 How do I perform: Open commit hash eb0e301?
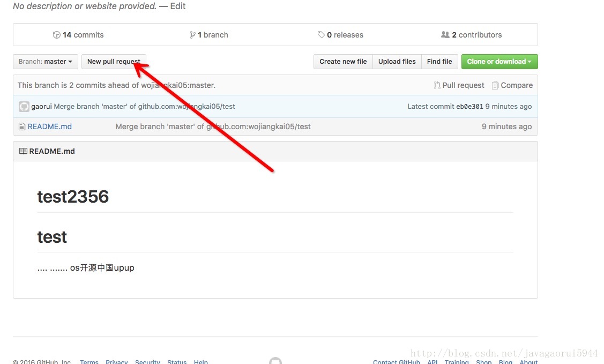coord(469,106)
